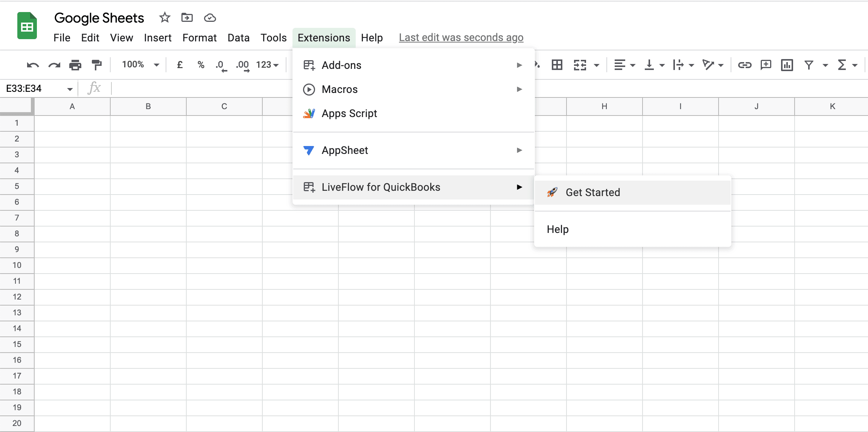This screenshot has width=868, height=432.
Task: Click the horizontal align icon
Action: (x=620, y=65)
